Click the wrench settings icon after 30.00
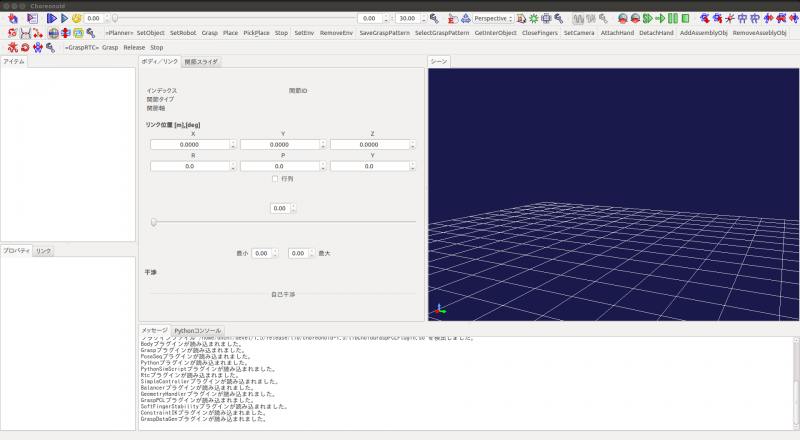 pos(432,18)
